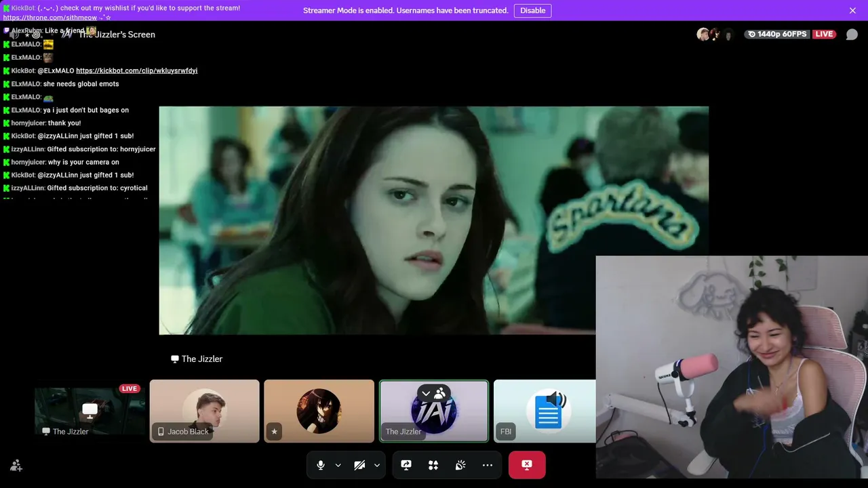Viewport: 868px width, 488px height.
Task: Open camera options arrow
Action: point(376,466)
